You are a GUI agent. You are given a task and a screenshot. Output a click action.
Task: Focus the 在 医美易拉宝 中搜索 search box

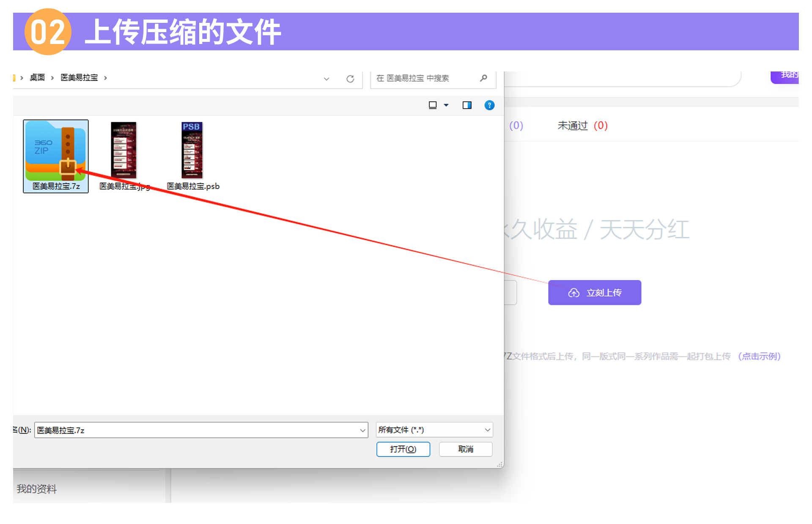pos(433,78)
